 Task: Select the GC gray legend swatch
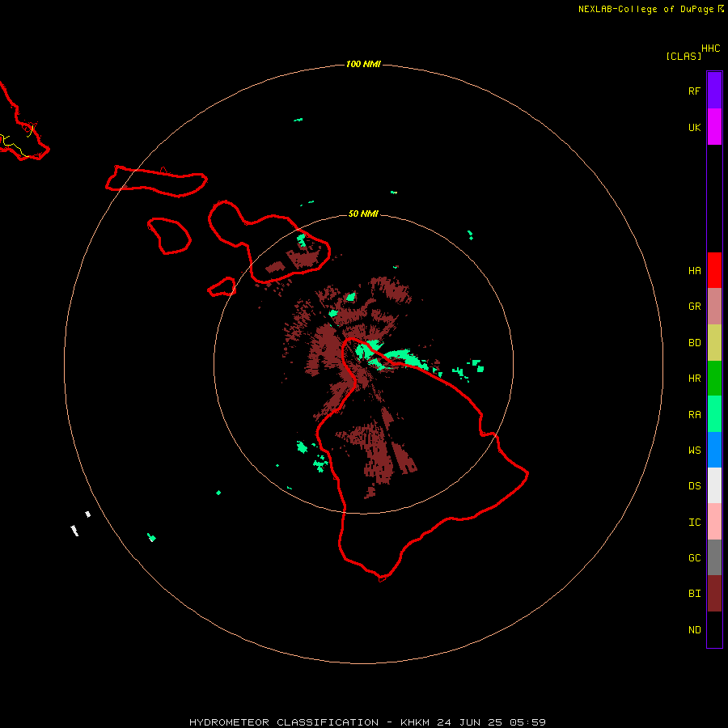(x=714, y=557)
